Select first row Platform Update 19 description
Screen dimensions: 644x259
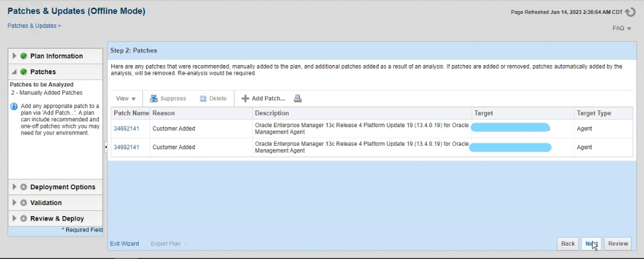coord(362,128)
